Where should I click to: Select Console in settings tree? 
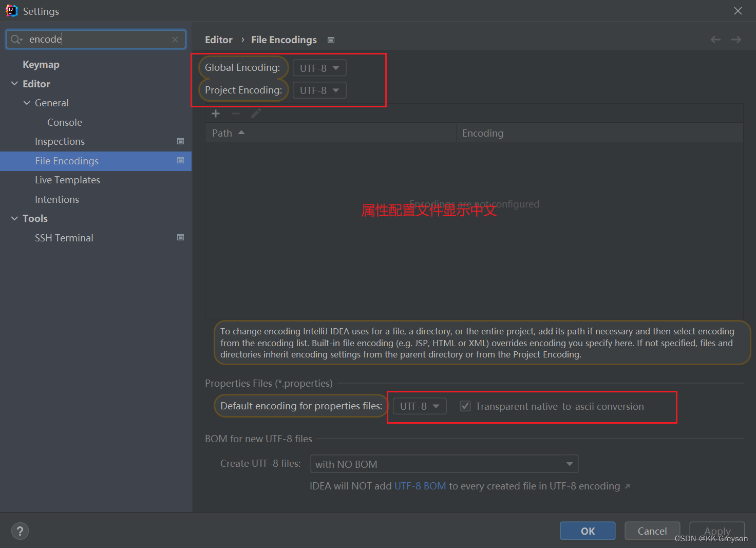click(x=65, y=122)
